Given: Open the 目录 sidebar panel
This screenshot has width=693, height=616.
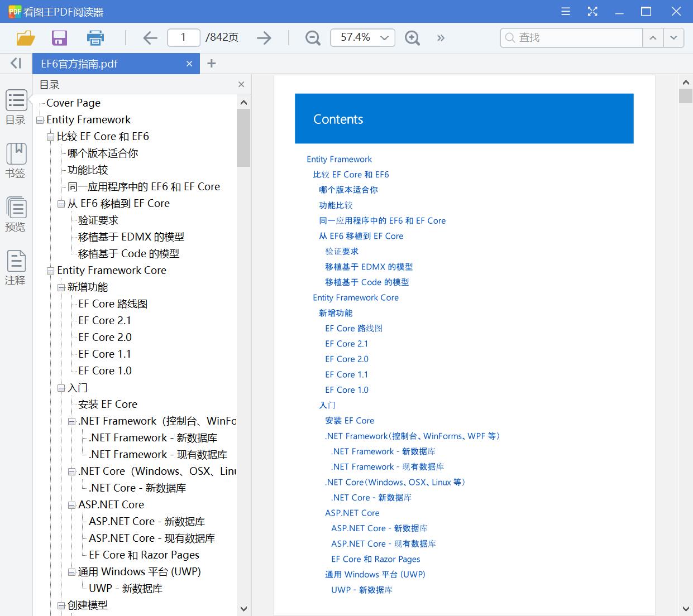Looking at the screenshot, I should pyautogui.click(x=16, y=107).
